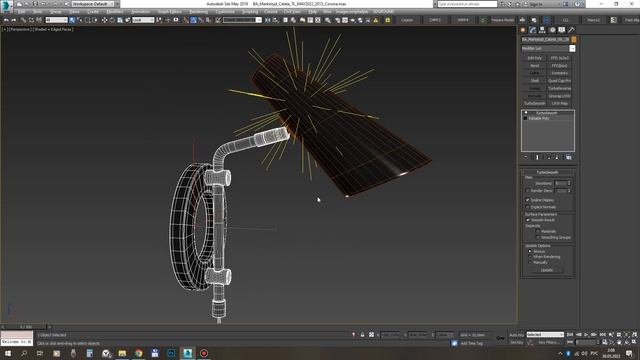Click the Bend modifier button
Viewport: 640px width, 360px height.
coord(534,66)
